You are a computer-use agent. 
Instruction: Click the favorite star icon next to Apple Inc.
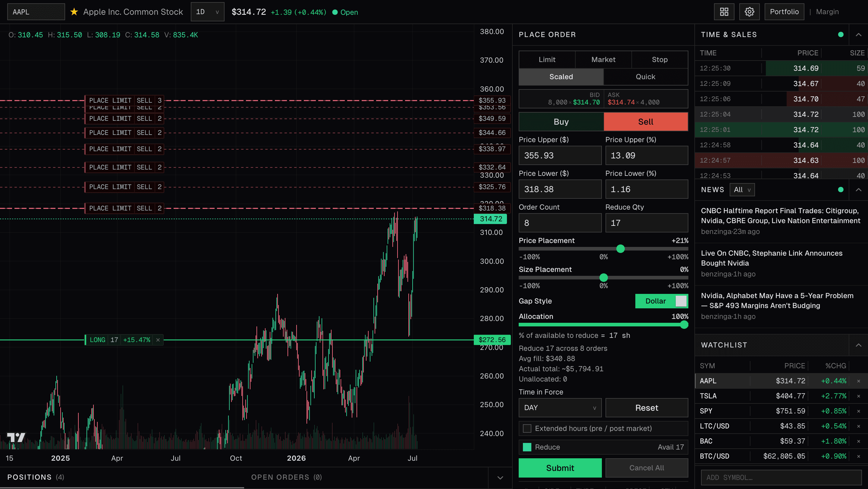(x=74, y=12)
